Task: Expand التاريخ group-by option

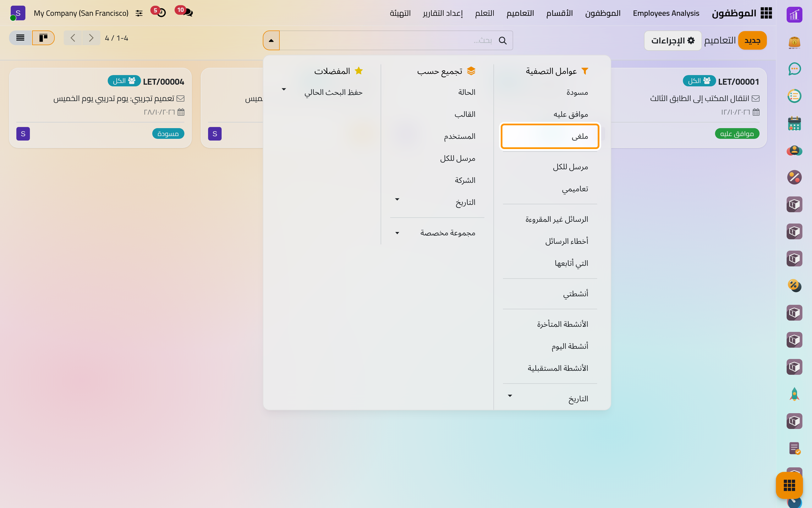Action: point(437,202)
